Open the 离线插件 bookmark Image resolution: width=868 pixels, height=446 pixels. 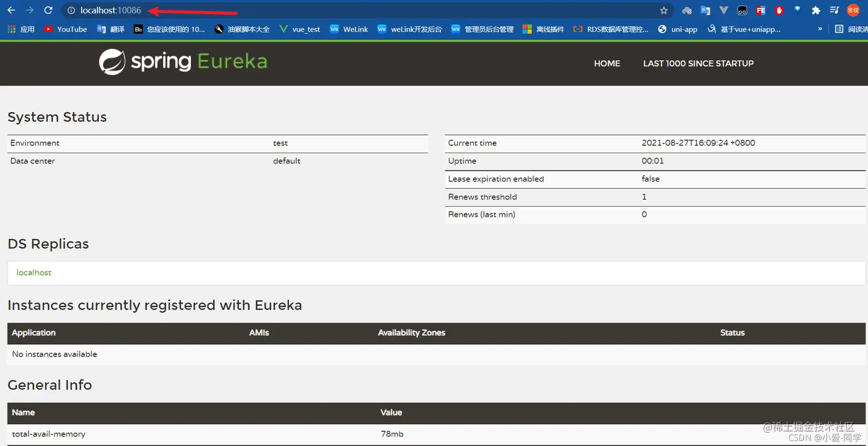click(543, 29)
